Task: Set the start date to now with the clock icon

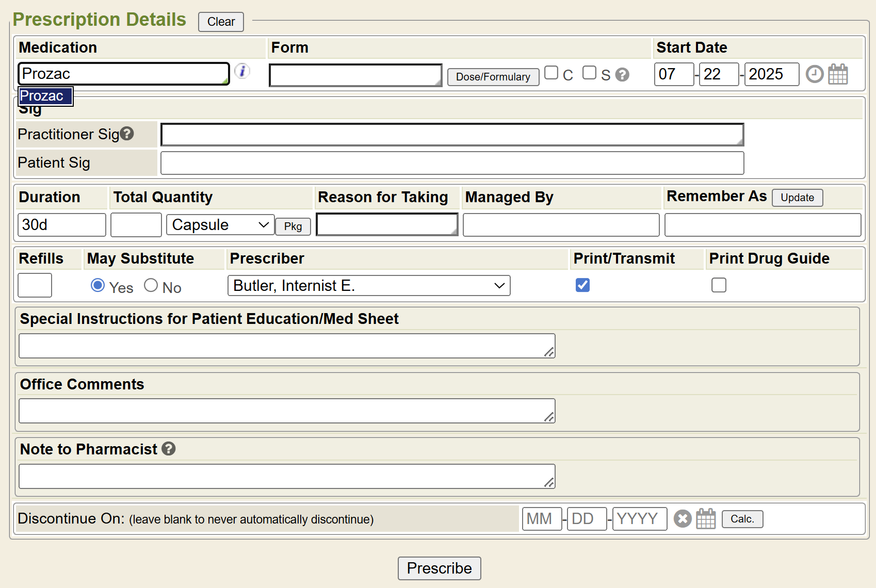Action: [814, 74]
